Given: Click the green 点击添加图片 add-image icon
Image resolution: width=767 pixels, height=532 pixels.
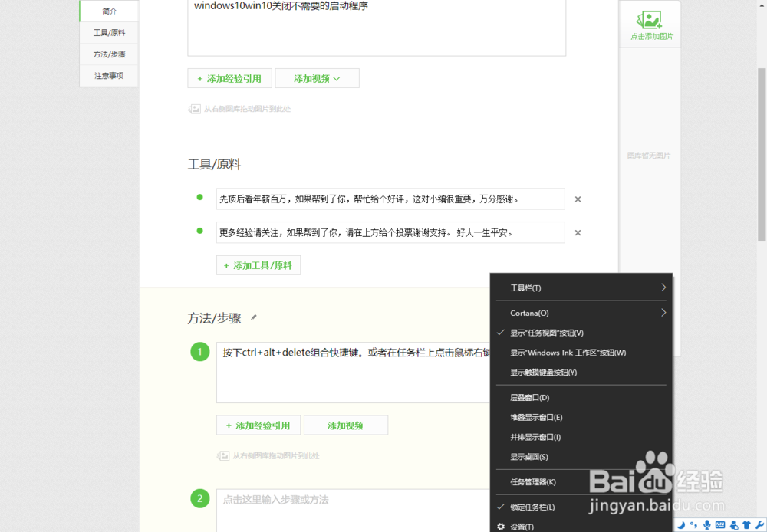Looking at the screenshot, I should click(650, 21).
